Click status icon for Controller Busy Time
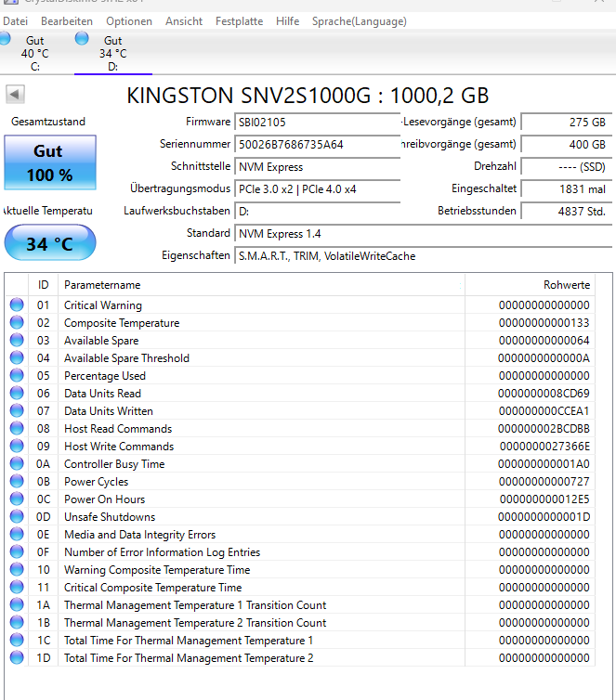 coord(17,463)
